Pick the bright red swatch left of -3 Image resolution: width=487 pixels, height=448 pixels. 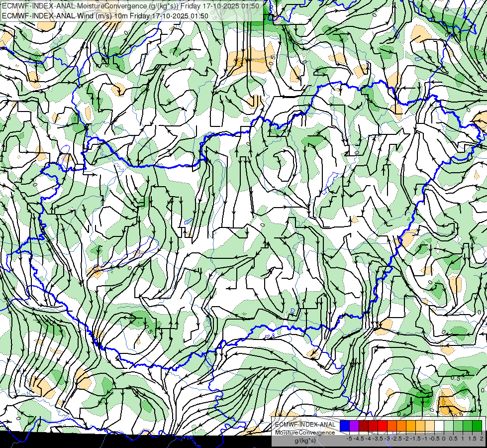(383, 426)
